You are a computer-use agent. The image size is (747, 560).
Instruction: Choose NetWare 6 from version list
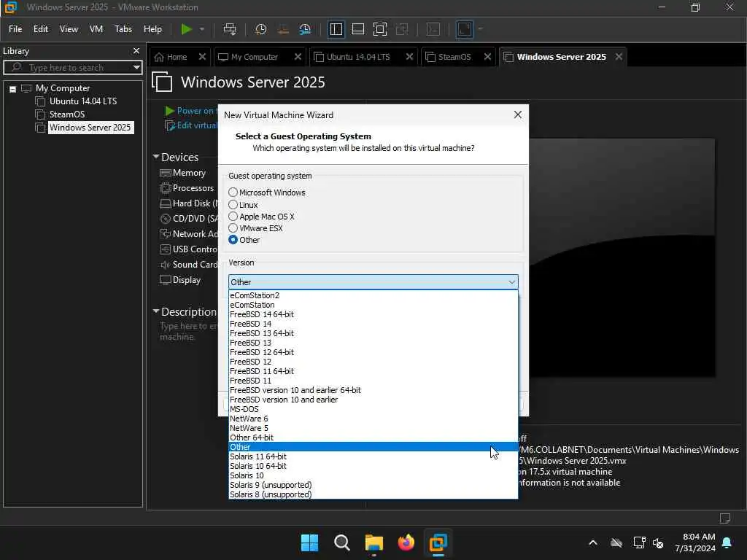(x=373, y=419)
